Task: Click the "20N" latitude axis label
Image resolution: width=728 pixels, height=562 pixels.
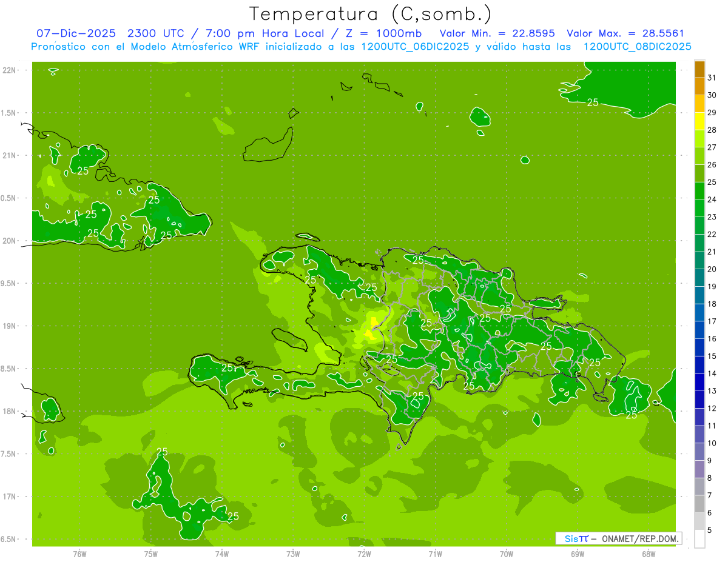Action: pyautogui.click(x=10, y=241)
